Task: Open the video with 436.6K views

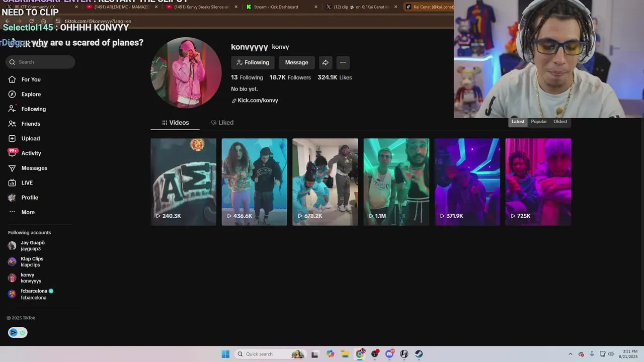Action: 255,182
